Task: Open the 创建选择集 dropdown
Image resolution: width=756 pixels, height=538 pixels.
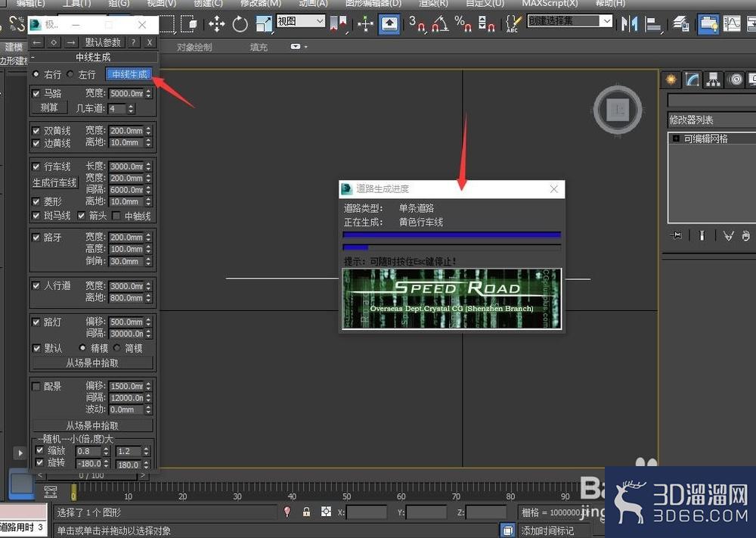Action: pyautogui.click(x=570, y=21)
